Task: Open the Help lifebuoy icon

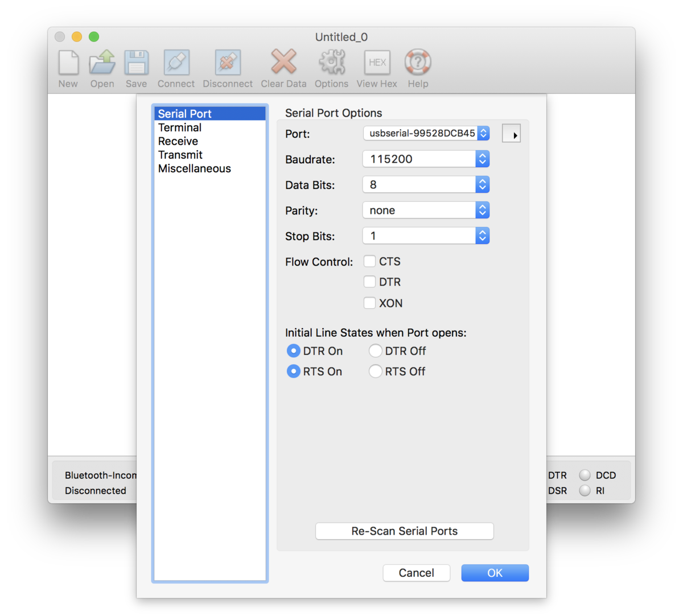Action: pos(418,62)
